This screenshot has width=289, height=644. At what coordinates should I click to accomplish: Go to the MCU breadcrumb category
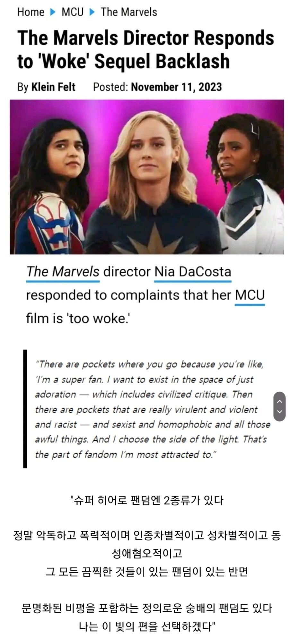pyautogui.click(x=72, y=12)
